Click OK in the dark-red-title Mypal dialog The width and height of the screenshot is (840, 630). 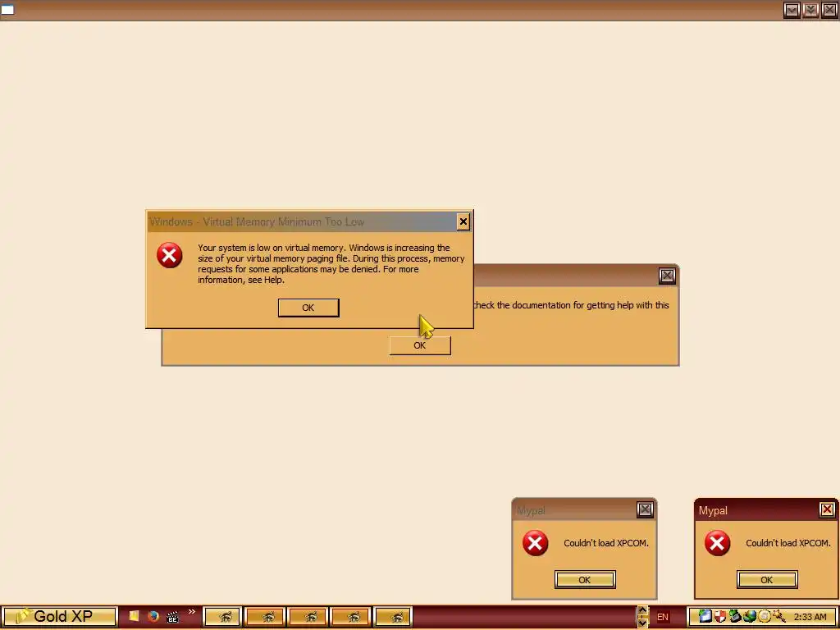point(767,580)
